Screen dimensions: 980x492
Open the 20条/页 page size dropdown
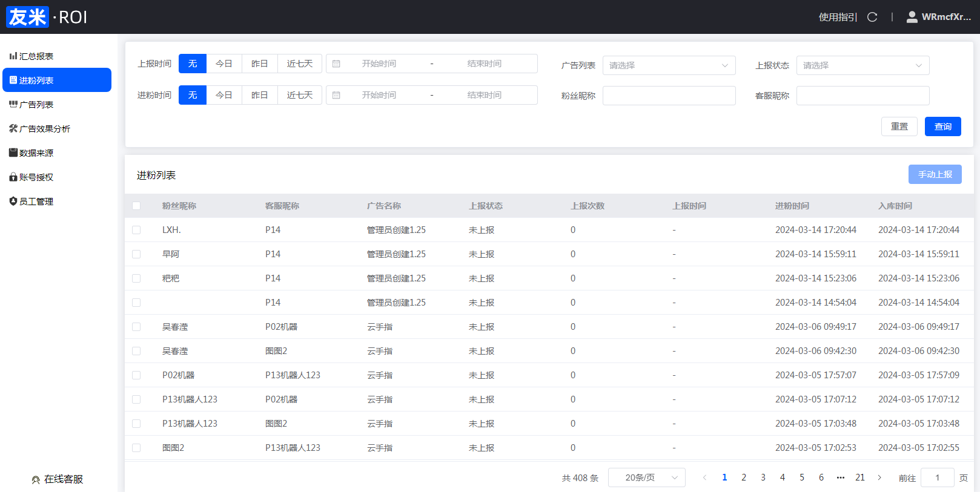pos(646,477)
